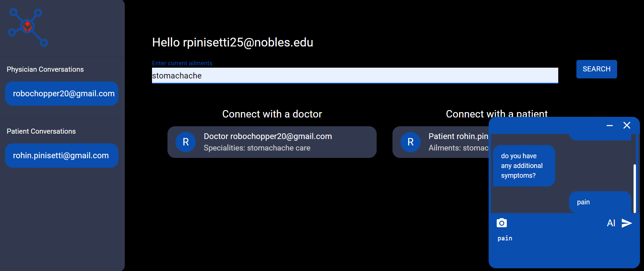Screen dimensions: 644x271
Task: Click the camera icon in chat
Action: pyautogui.click(x=501, y=223)
